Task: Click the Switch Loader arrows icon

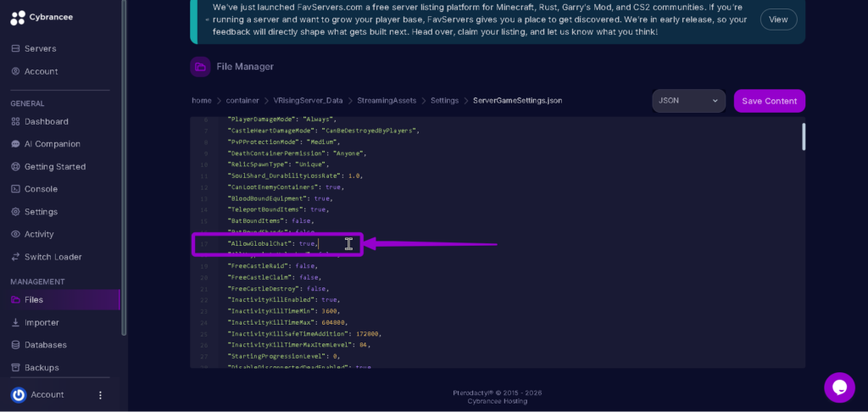Action: [x=15, y=257]
